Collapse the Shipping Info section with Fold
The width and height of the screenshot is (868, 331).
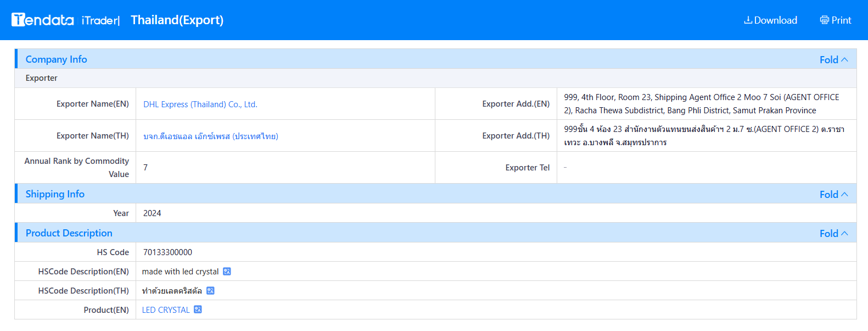point(833,194)
